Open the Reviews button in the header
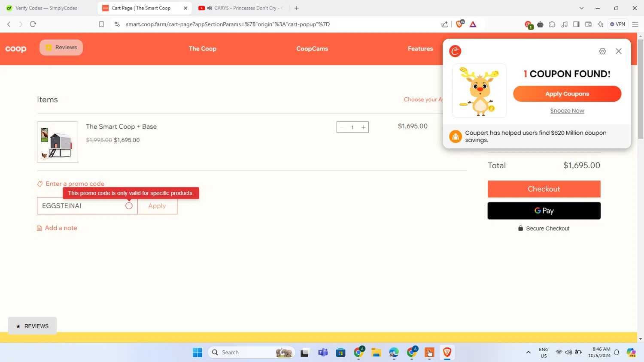Image resolution: width=644 pixels, height=362 pixels. pos(61,48)
